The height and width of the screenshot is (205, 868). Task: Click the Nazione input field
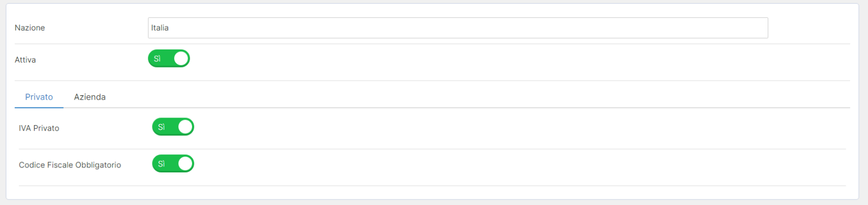pyautogui.click(x=458, y=28)
